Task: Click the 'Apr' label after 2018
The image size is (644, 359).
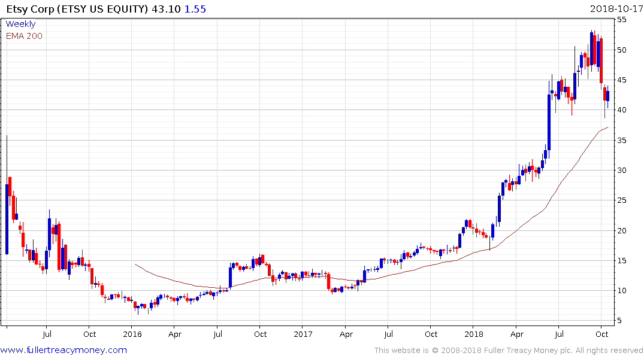Action: pos(516,334)
